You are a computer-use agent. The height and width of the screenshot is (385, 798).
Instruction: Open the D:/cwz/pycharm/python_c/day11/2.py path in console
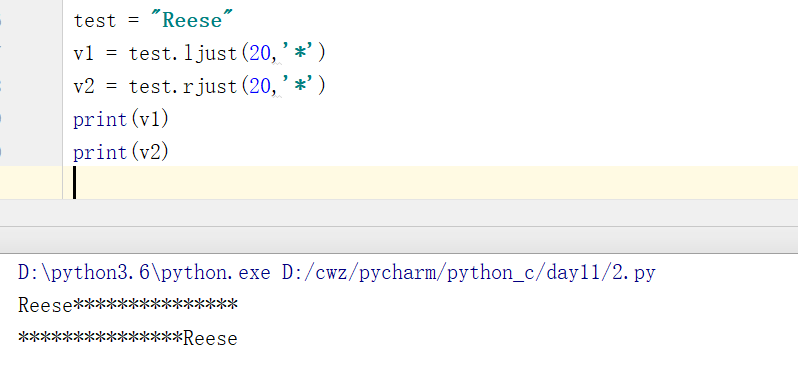469,273
